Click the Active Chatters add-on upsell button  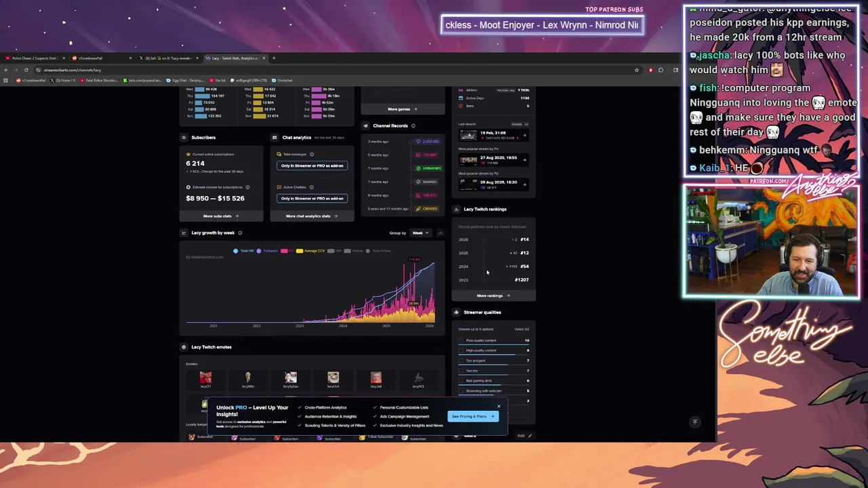(312, 198)
